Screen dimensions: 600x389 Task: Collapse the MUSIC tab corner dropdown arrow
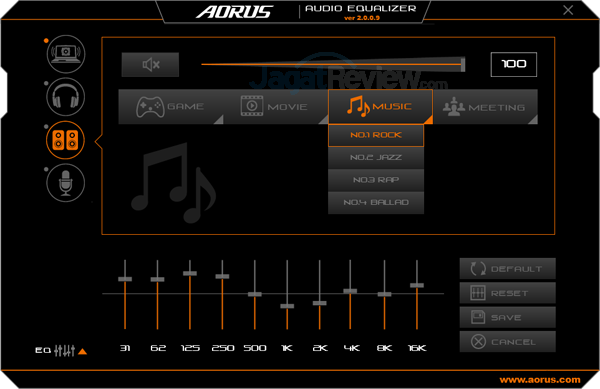click(x=429, y=120)
